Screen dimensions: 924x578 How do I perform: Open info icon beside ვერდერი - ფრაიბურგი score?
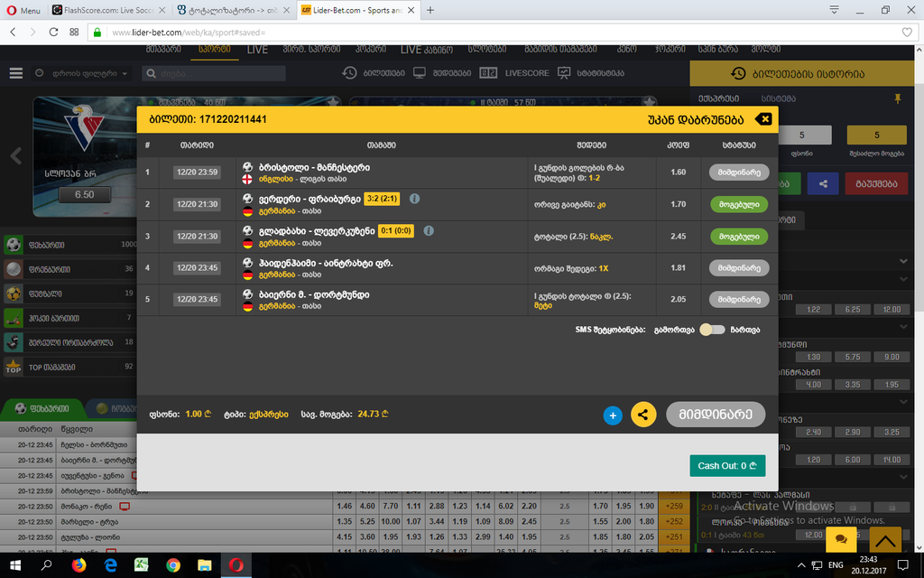pyautogui.click(x=415, y=199)
